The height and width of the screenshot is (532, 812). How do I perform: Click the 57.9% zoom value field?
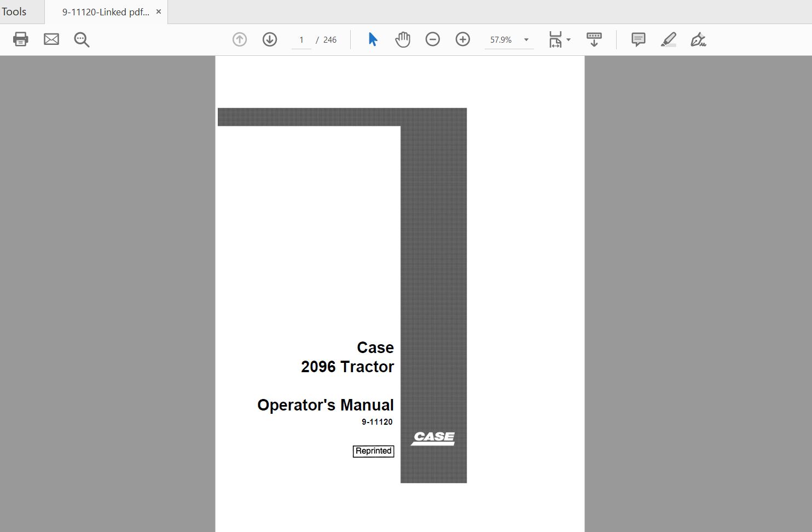[501, 40]
